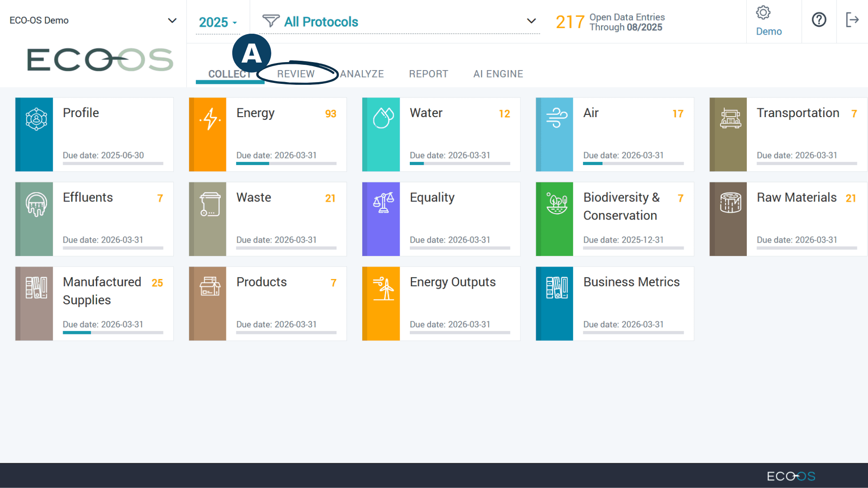Expand the All Protocols filter dropdown
This screenshot has width=868, height=488.
pos(531,21)
